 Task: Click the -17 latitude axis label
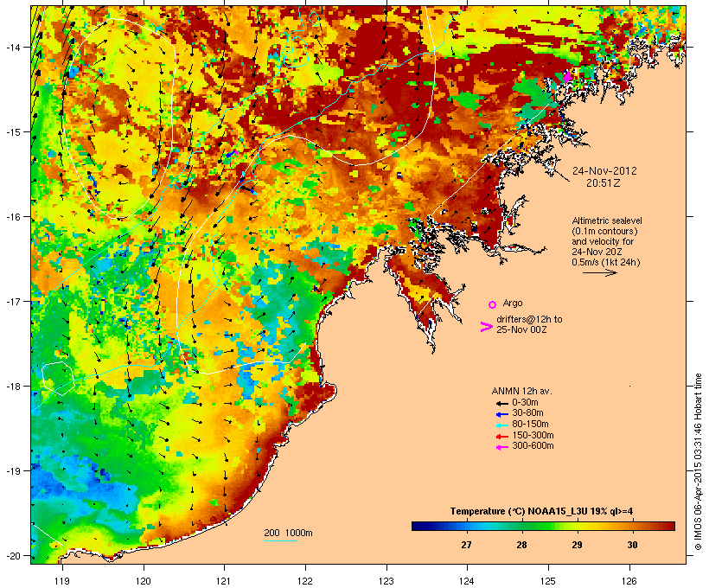(12, 301)
